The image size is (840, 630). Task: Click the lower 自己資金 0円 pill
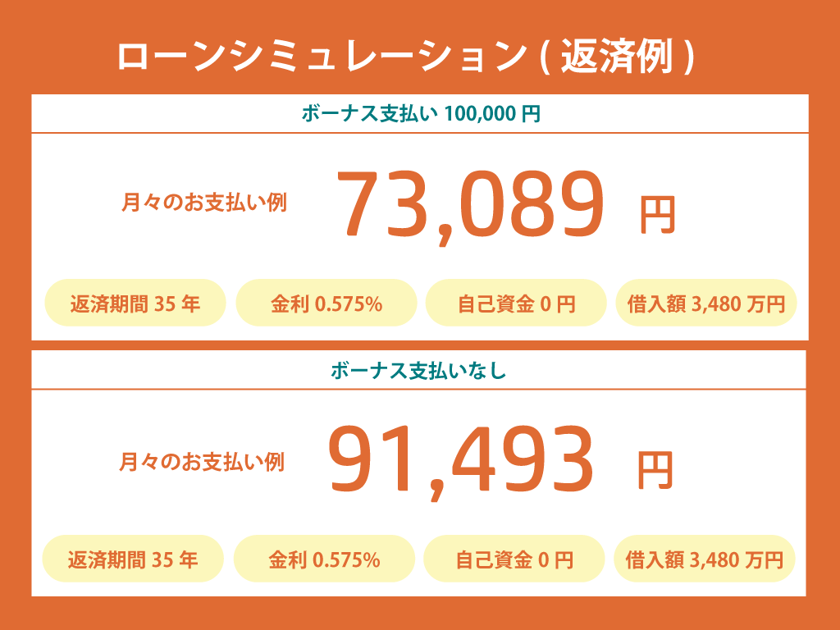514,559
